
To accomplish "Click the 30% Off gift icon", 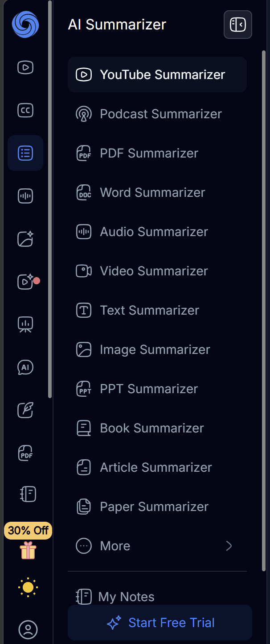I will point(28,550).
